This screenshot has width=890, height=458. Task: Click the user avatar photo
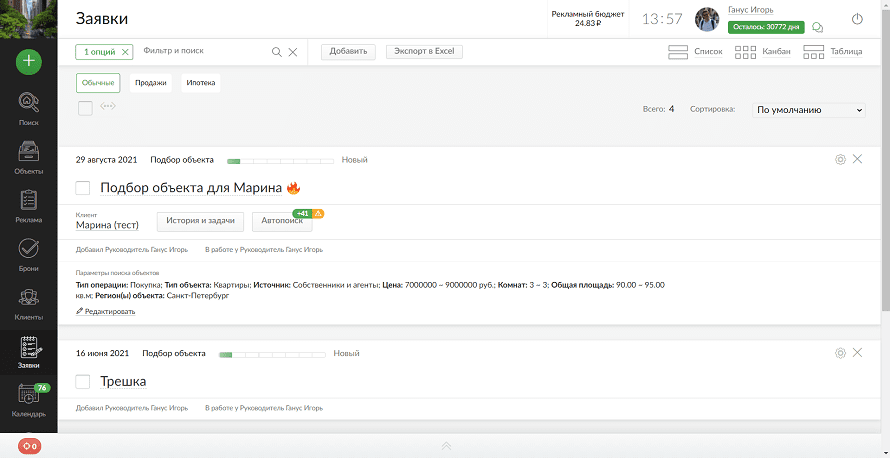(x=707, y=19)
